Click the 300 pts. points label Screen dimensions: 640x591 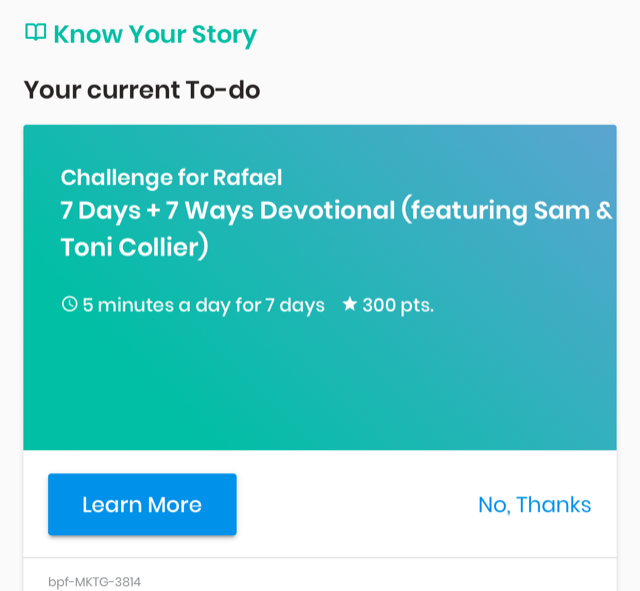pos(397,305)
